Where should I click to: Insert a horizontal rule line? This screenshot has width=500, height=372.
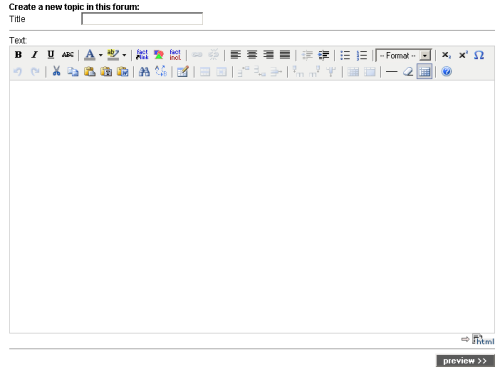coord(391,72)
